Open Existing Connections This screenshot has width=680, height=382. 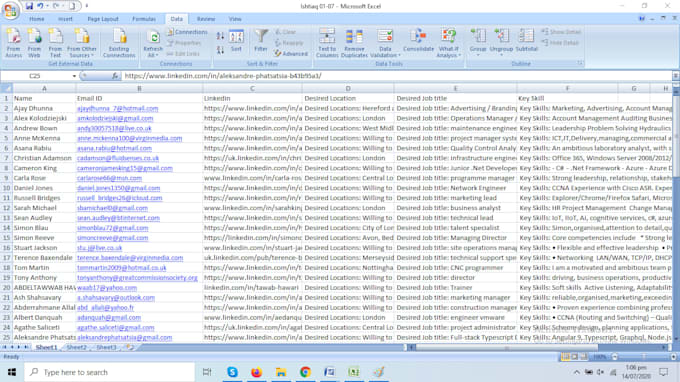tap(119, 43)
